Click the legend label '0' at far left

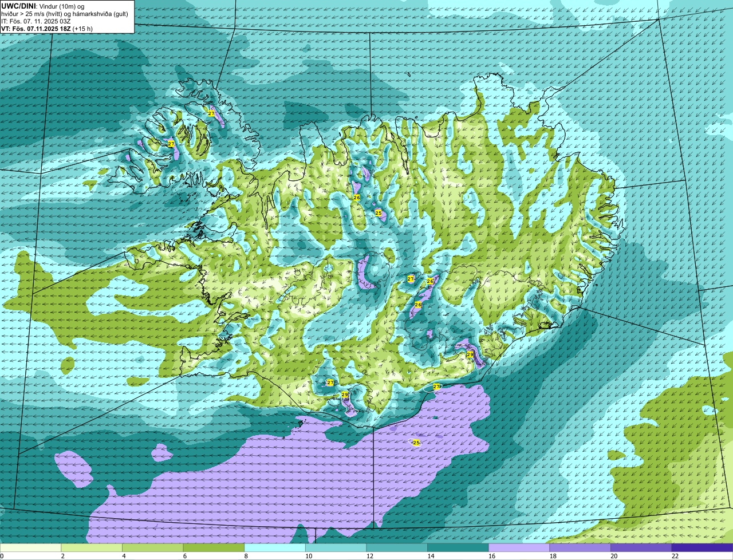(2, 556)
